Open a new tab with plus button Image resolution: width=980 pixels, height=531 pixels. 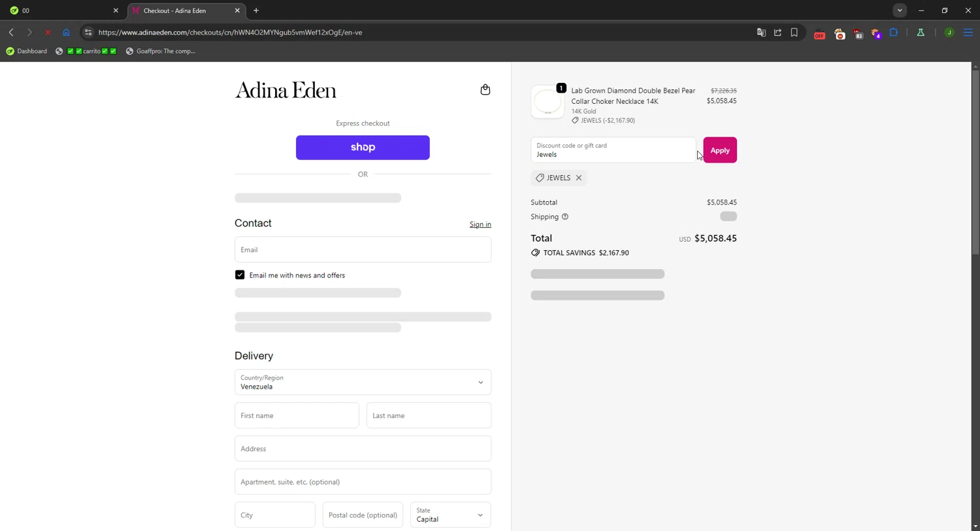coord(256,10)
